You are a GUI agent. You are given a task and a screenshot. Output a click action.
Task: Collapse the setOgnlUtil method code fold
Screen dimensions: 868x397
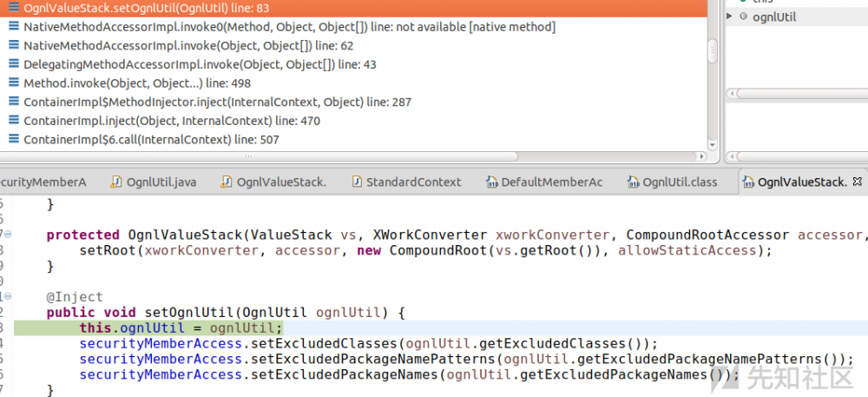pyautogui.click(x=7, y=297)
